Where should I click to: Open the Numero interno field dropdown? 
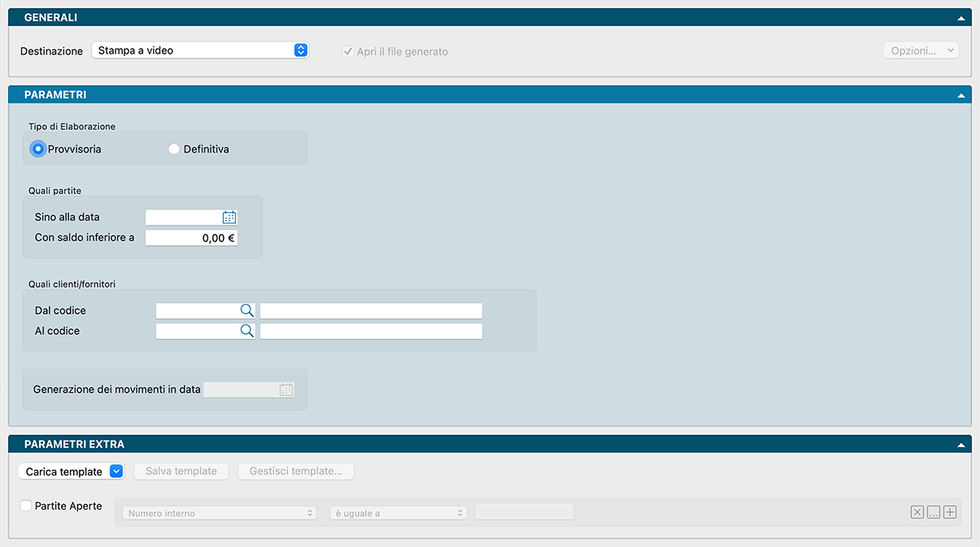pos(219,513)
